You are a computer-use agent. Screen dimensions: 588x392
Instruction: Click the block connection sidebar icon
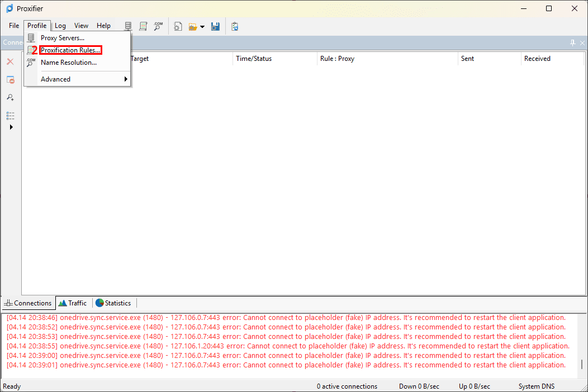11,80
